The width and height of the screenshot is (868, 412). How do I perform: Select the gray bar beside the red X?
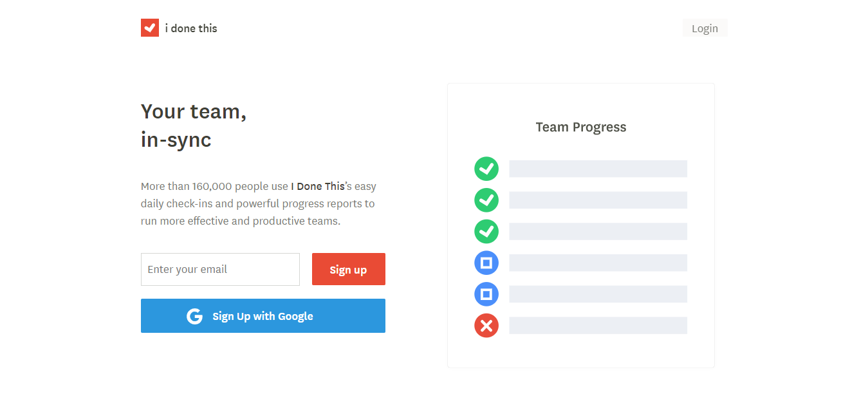coord(598,325)
